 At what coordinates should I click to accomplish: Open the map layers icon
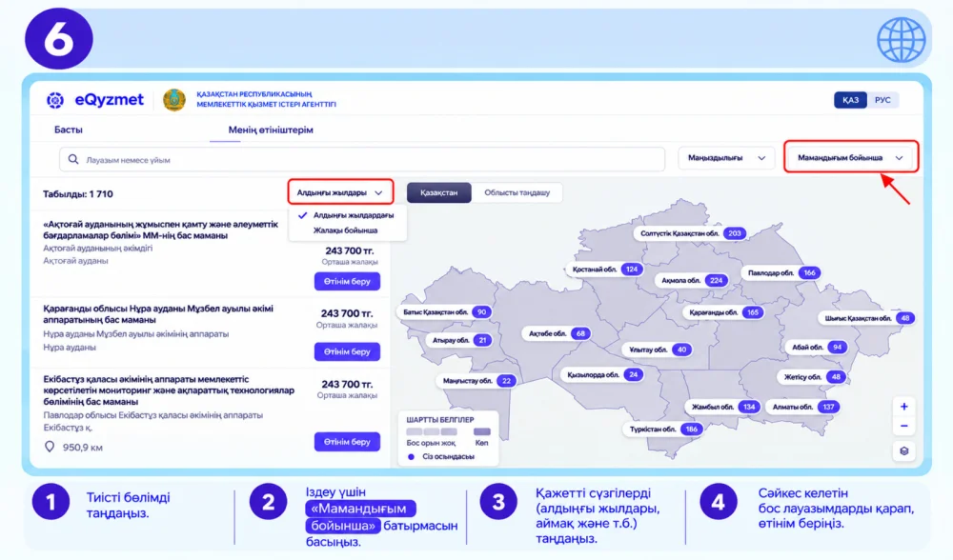903,450
